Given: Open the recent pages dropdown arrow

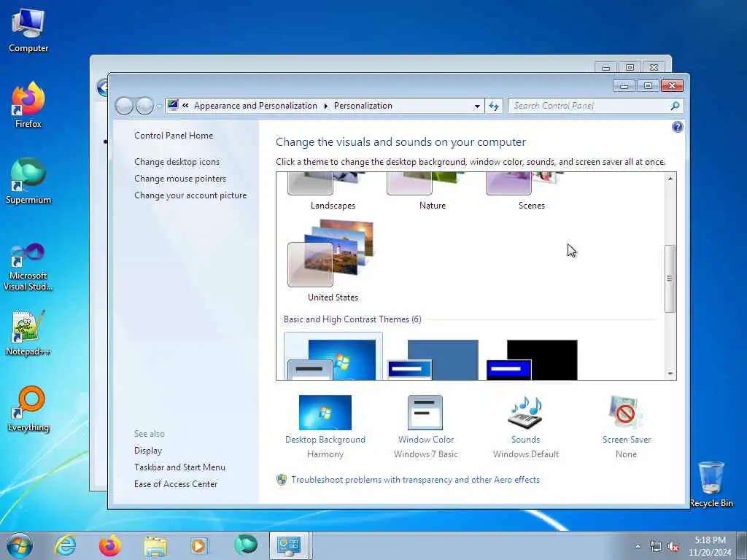Looking at the screenshot, I should coord(158,106).
